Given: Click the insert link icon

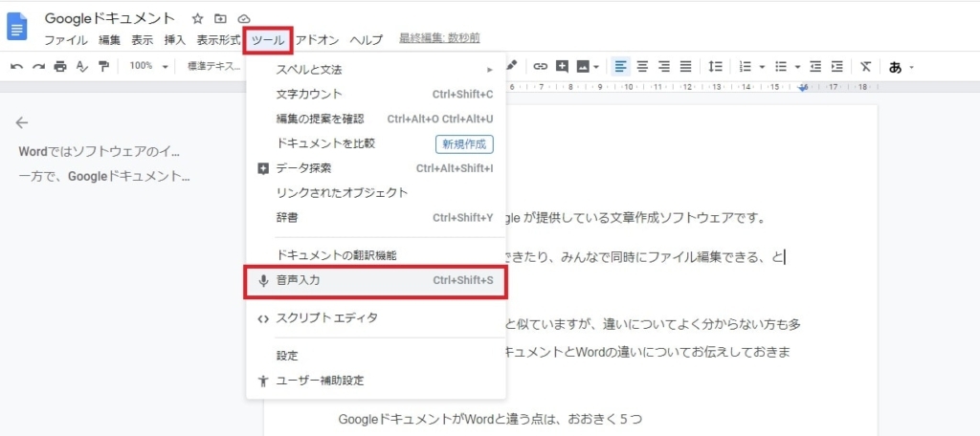Looking at the screenshot, I should pyautogui.click(x=540, y=66).
